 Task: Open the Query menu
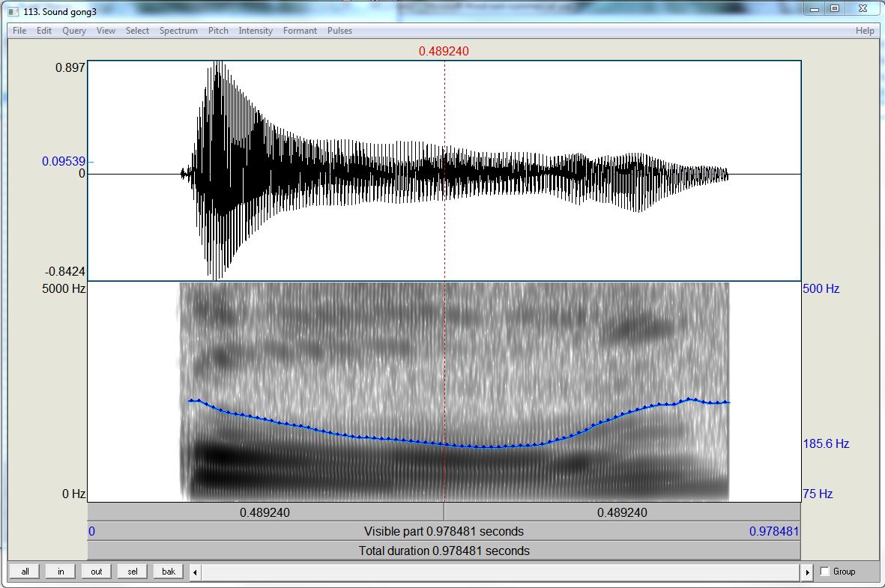74,31
